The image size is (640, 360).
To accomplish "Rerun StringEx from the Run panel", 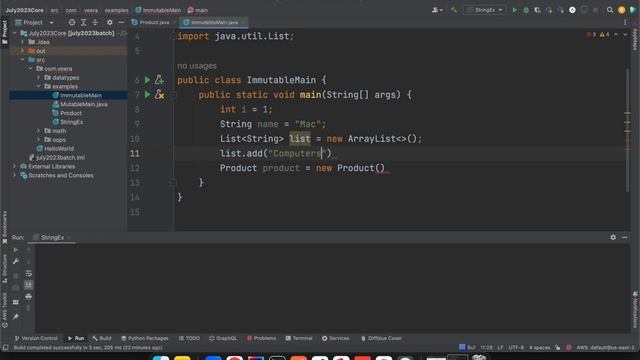I will (x=16, y=250).
